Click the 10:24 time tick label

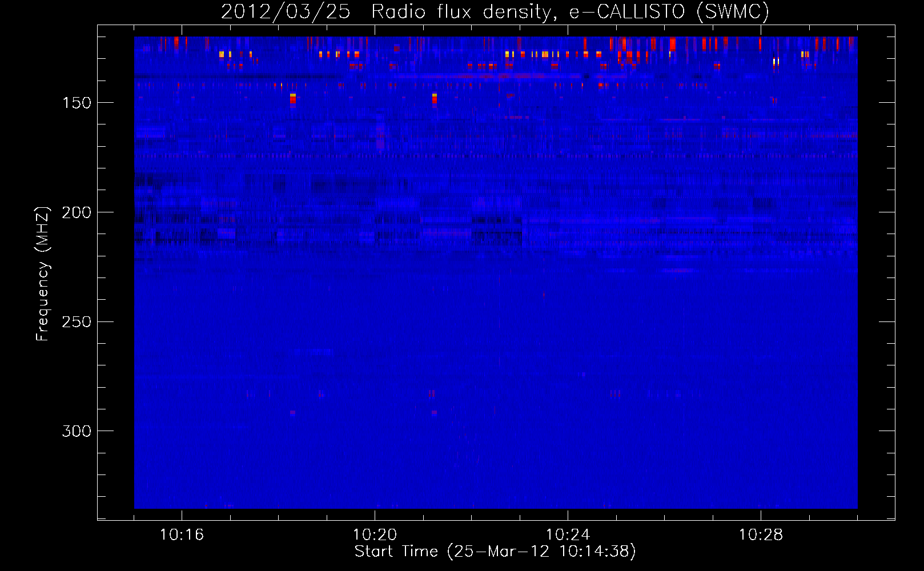(x=568, y=535)
